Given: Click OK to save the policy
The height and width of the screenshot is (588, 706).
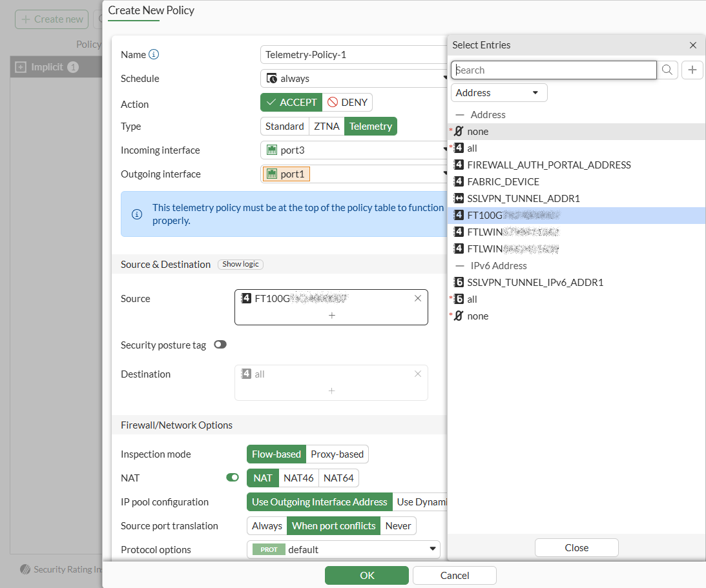Looking at the screenshot, I should click(x=366, y=575).
